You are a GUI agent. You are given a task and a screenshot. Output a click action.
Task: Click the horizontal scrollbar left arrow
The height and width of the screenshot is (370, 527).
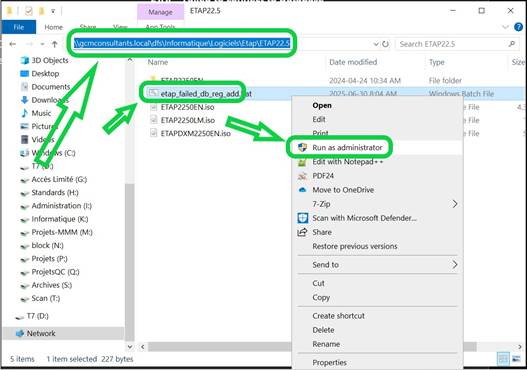[143, 346]
